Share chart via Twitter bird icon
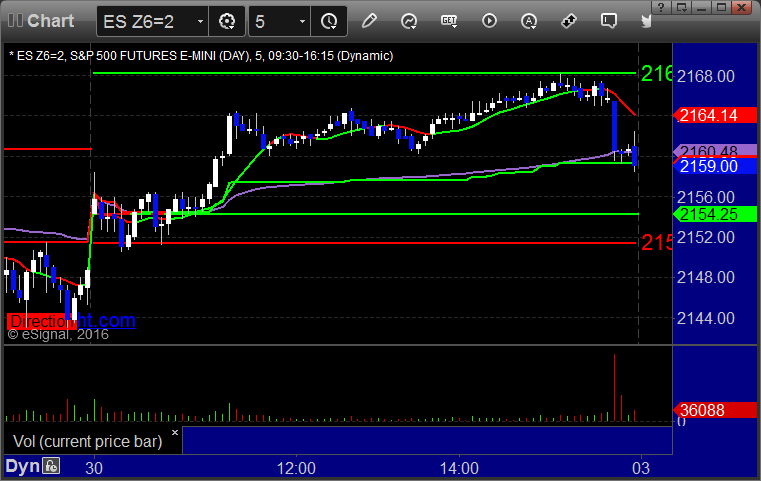761x481 pixels. (x=646, y=21)
